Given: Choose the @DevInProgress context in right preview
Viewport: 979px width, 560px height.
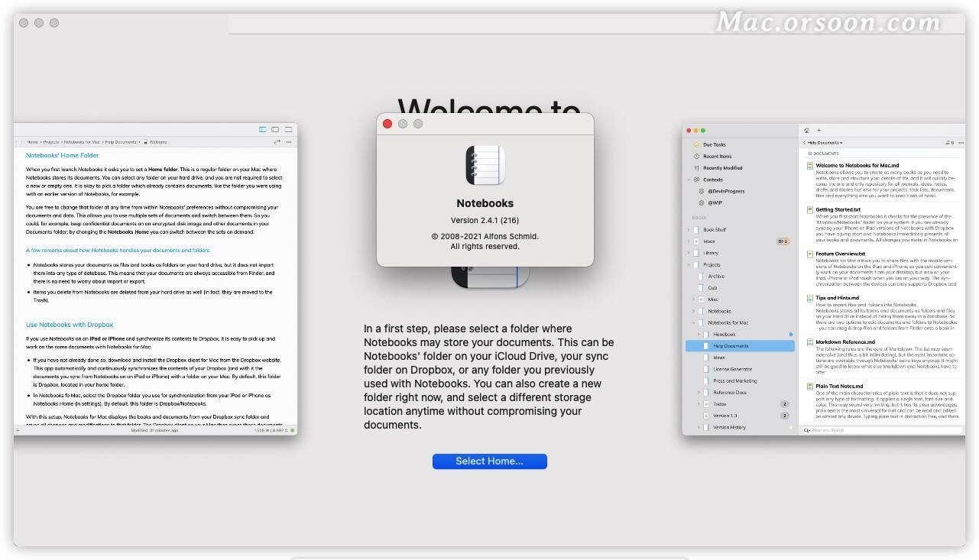Looking at the screenshot, I should (726, 191).
